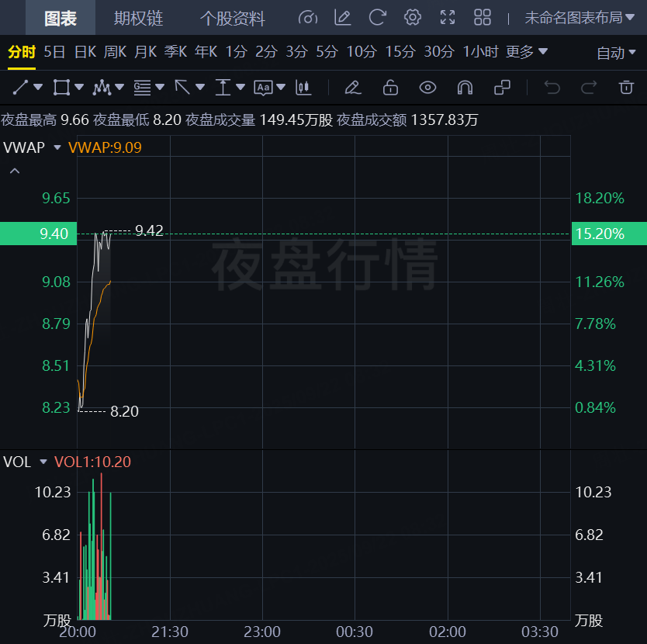Image resolution: width=647 pixels, height=644 pixels.
Task: Select the 1分 timeframe
Action: click(236, 52)
